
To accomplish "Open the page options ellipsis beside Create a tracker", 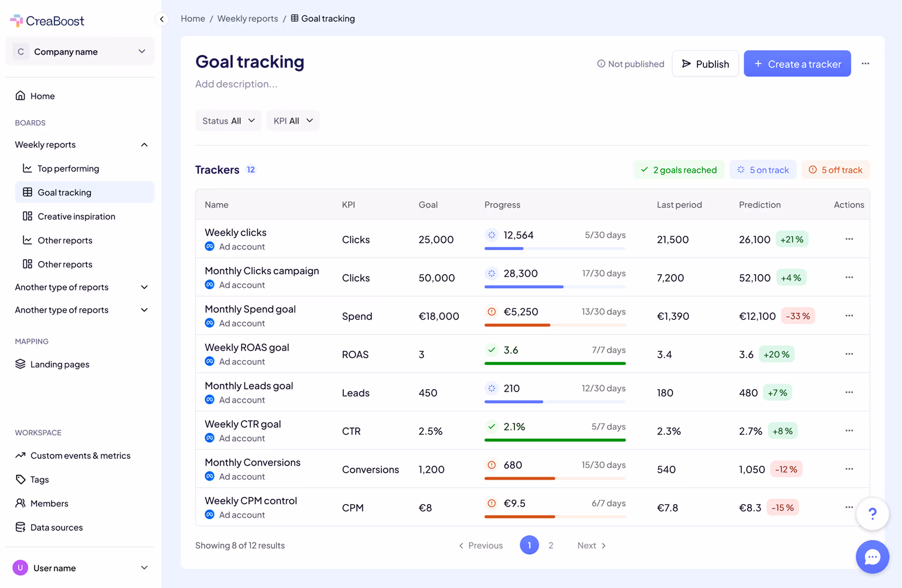I will [865, 63].
